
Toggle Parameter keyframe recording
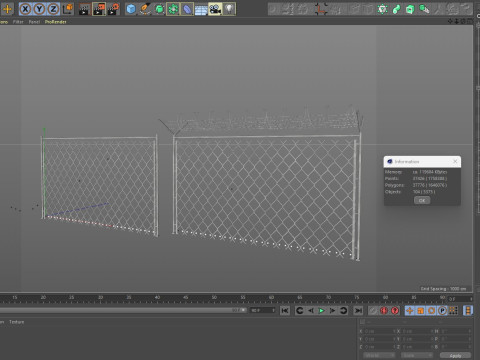coord(442,311)
